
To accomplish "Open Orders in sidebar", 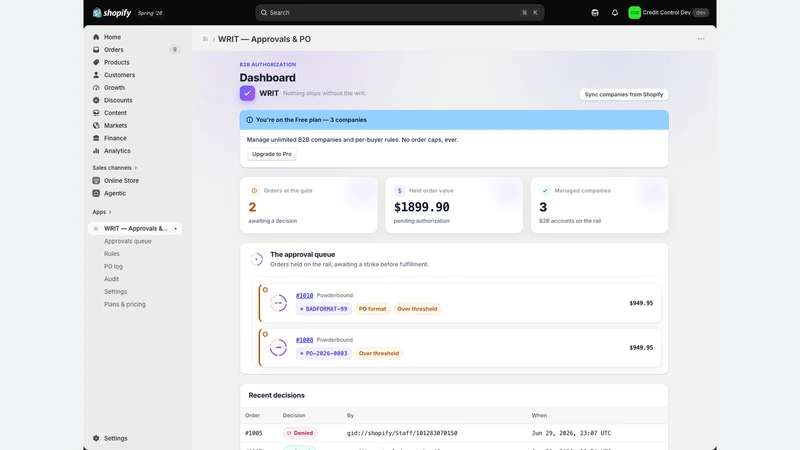I will click(x=114, y=49).
